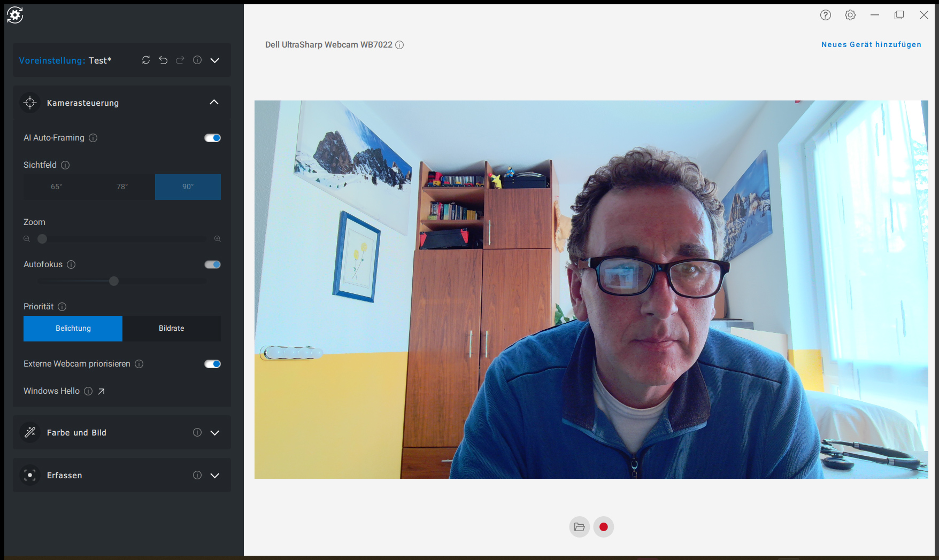Image resolution: width=939 pixels, height=560 pixels.
Task: Click the zoom in magnifier icon
Action: tap(218, 239)
